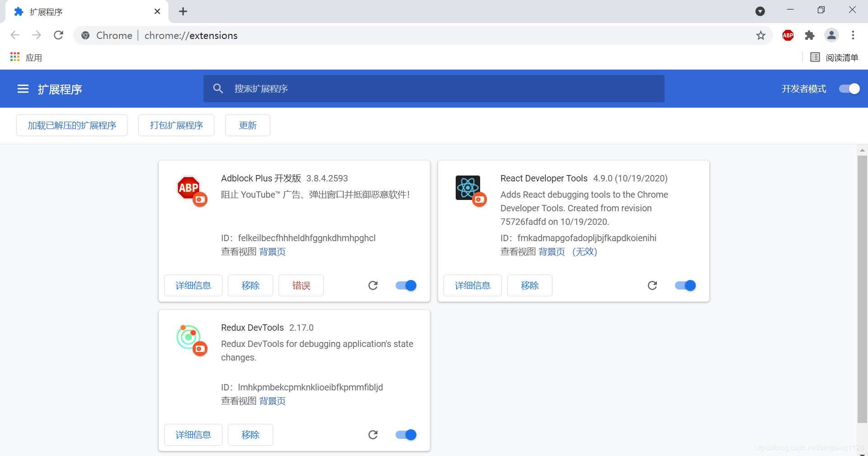Click the site info icon in address bar

[85, 35]
